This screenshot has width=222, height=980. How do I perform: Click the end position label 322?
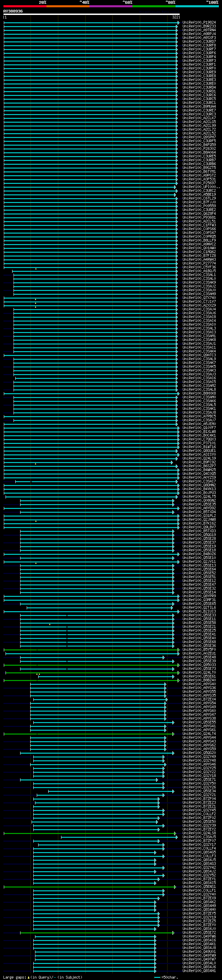coord(175,17)
